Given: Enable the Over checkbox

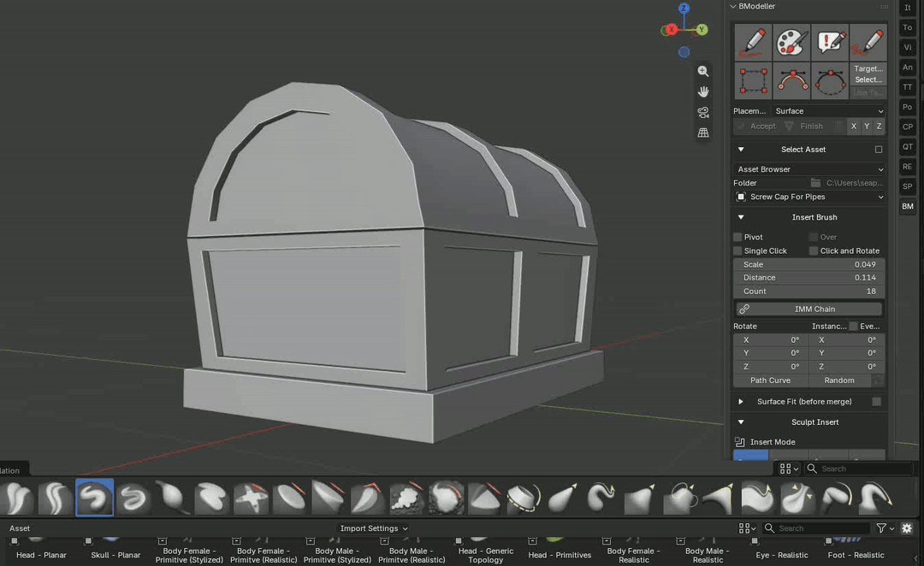Looking at the screenshot, I should point(814,237).
